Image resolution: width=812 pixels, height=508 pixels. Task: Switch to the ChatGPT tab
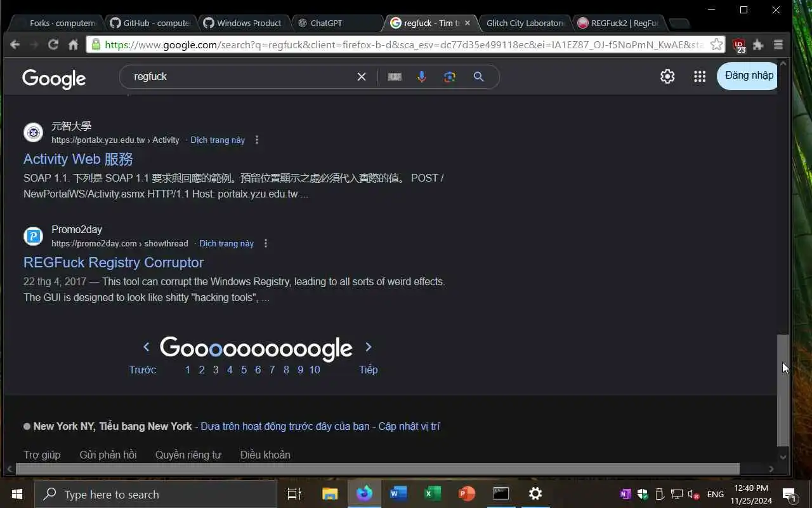pos(336,23)
